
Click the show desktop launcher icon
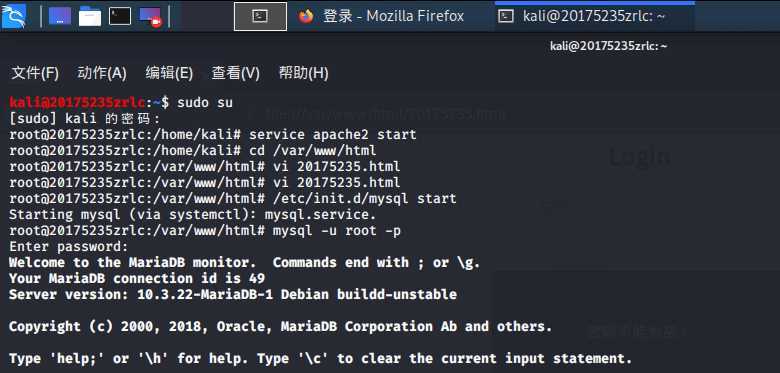click(60, 16)
